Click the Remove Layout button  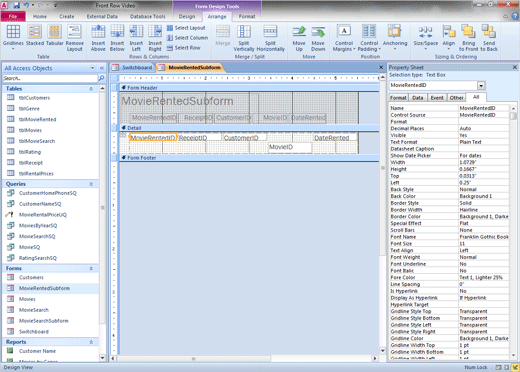(74, 38)
